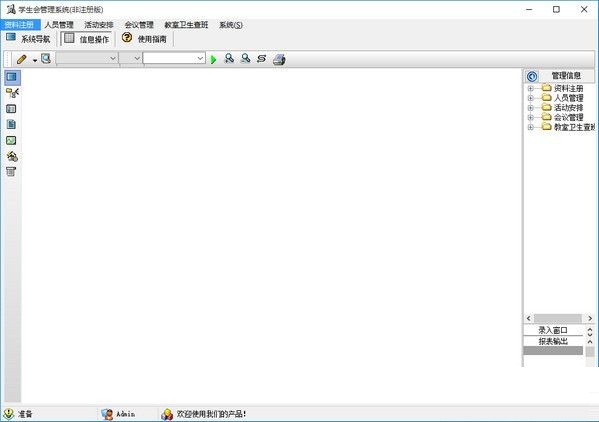Image resolution: width=599 pixels, height=422 pixels.
Task: Click the green run arrow in toolbar
Action: point(213,59)
